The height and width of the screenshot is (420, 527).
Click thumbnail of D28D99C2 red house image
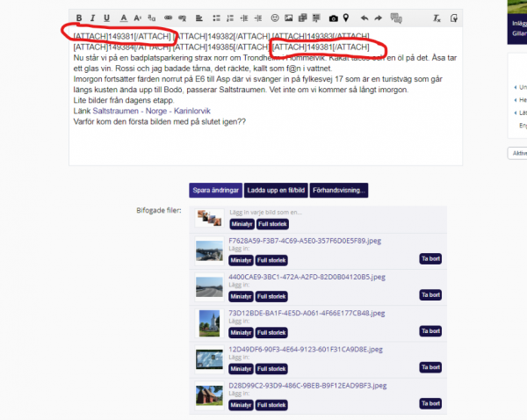tap(209, 395)
